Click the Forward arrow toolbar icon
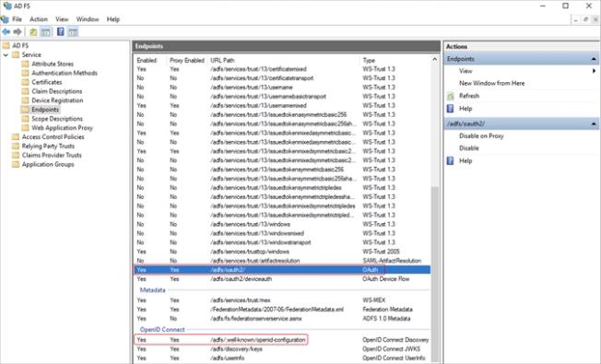Screen dimensions: 601x364 tap(18, 32)
